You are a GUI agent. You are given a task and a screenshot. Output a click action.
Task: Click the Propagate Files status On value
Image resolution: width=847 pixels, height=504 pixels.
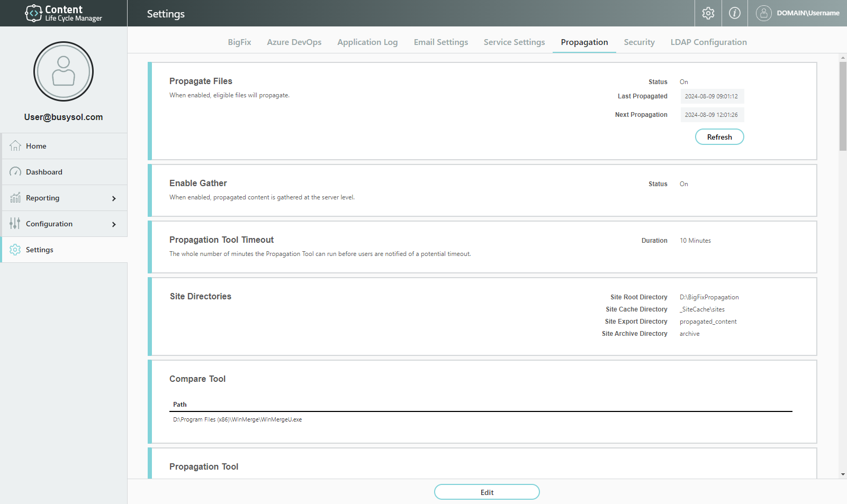click(x=684, y=82)
